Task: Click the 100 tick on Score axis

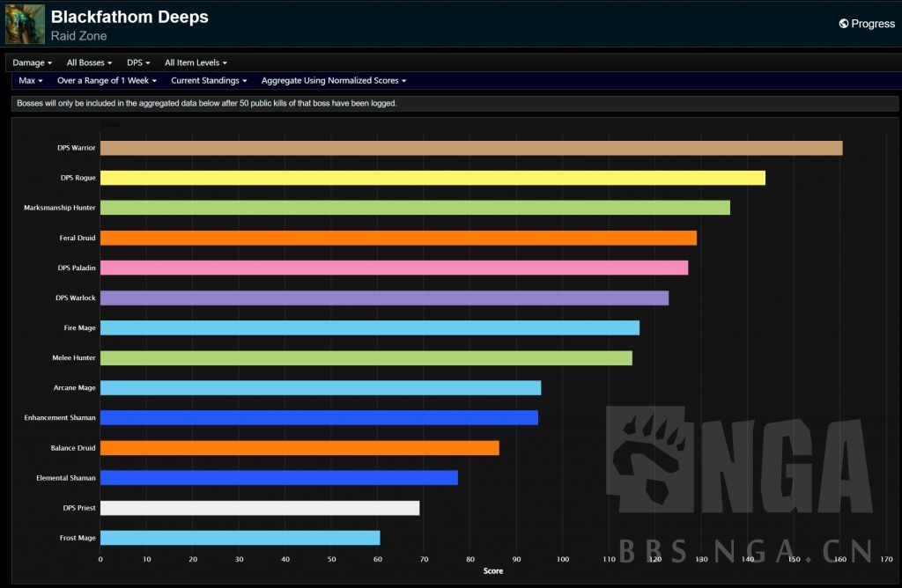Action: [563, 559]
